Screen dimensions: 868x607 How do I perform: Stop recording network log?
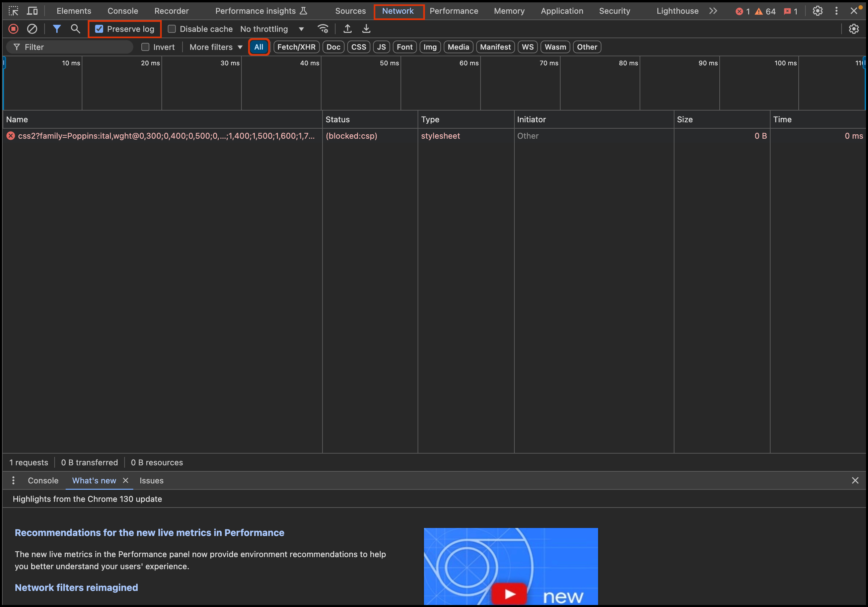click(x=14, y=29)
